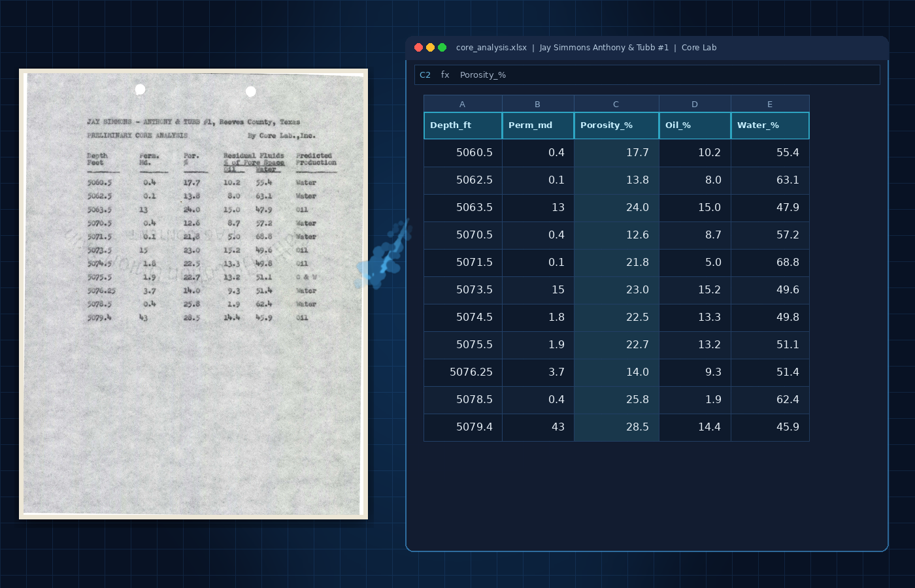This screenshot has width=915, height=588.
Task: Select depth cell 5071.5
Action: (x=463, y=263)
